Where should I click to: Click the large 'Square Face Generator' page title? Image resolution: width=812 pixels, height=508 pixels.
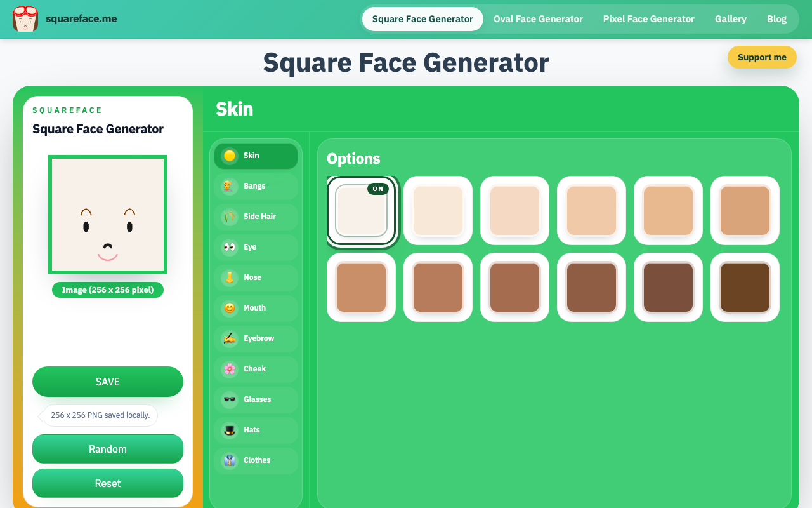pyautogui.click(x=406, y=62)
